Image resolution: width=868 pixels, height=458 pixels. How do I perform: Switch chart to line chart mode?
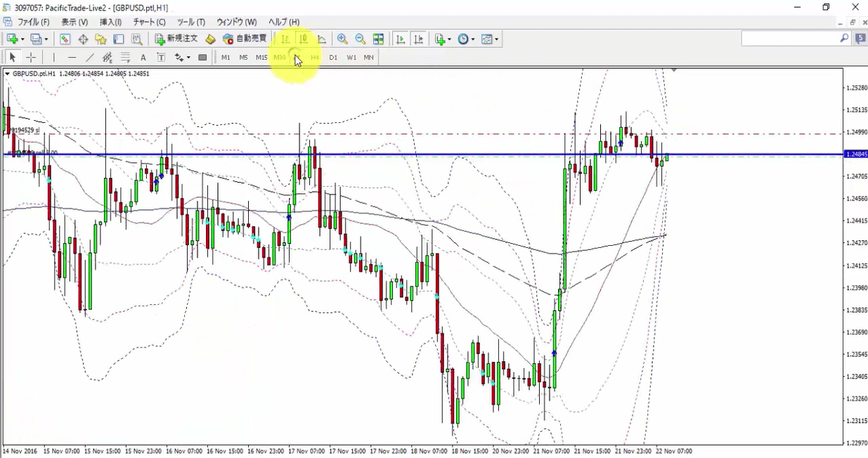(321, 39)
